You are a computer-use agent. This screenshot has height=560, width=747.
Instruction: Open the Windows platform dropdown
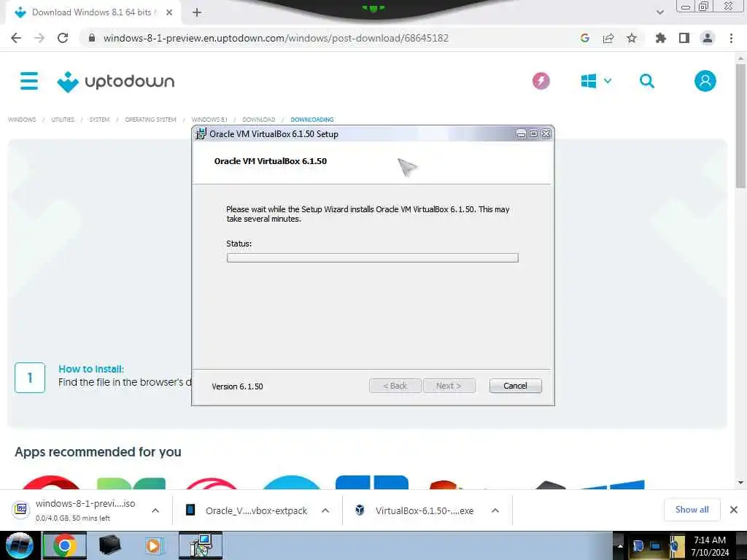pyautogui.click(x=596, y=81)
